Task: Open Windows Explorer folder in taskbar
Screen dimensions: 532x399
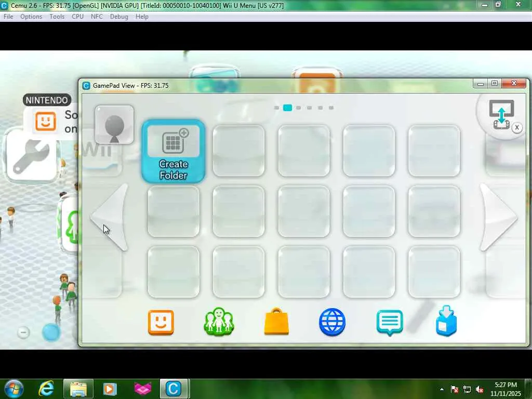Action: click(x=78, y=389)
